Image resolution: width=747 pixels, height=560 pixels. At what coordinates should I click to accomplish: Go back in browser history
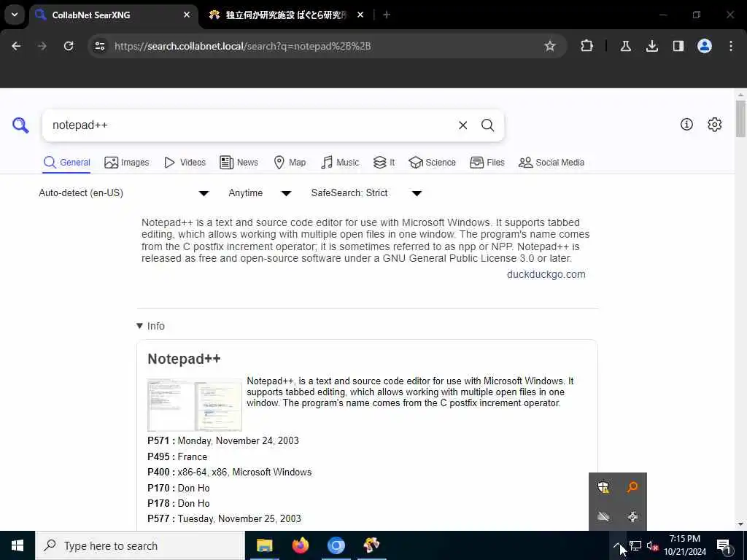click(x=16, y=46)
